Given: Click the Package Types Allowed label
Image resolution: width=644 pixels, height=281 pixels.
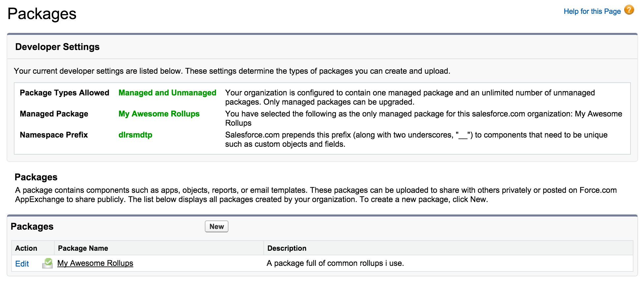Looking at the screenshot, I should click(64, 93).
